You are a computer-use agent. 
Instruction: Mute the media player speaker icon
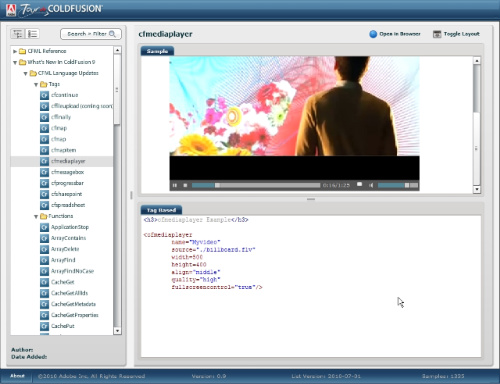coord(371,185)
